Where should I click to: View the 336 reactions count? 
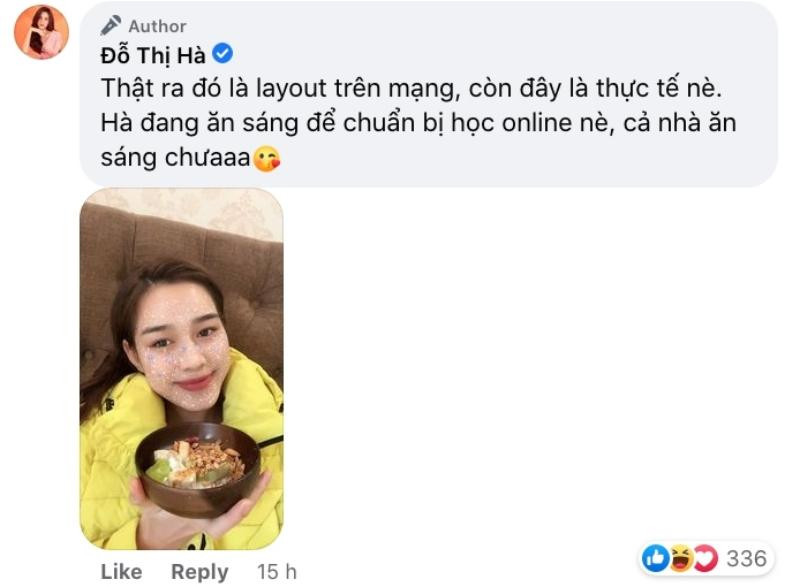pyautogui.click(x=746, y=558)
